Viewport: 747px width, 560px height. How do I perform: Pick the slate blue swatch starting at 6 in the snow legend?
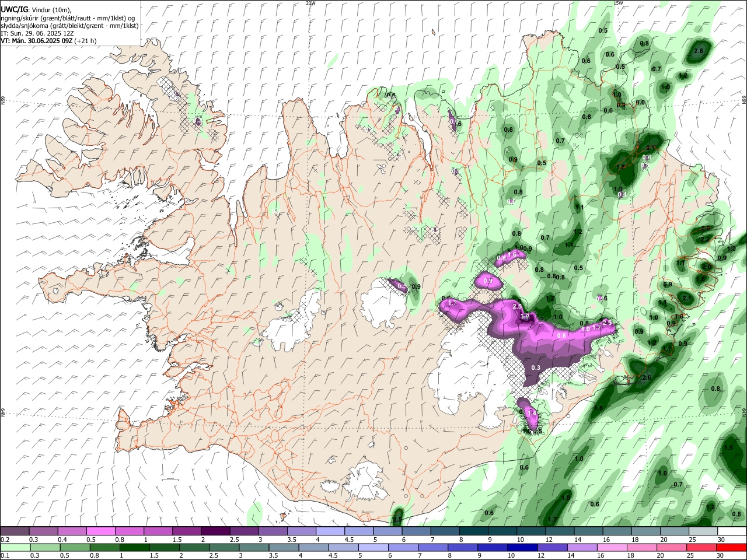click(417, 531)
